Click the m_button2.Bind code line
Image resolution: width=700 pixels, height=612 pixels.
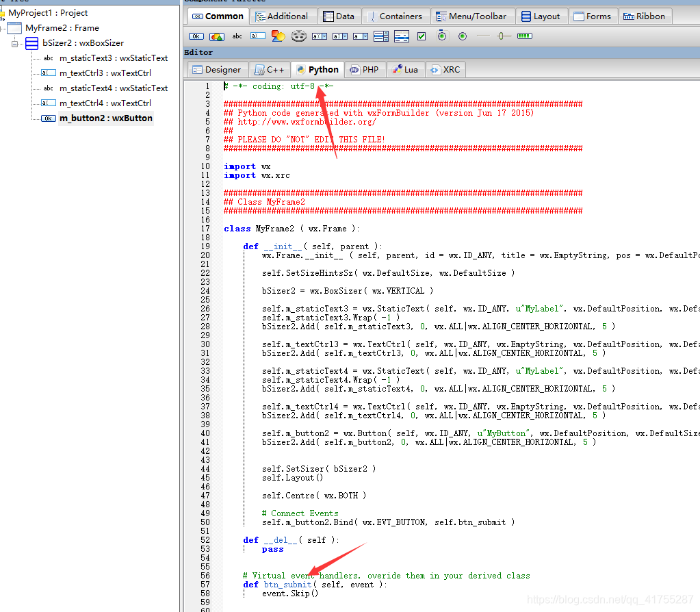click(x=388, y=522)
